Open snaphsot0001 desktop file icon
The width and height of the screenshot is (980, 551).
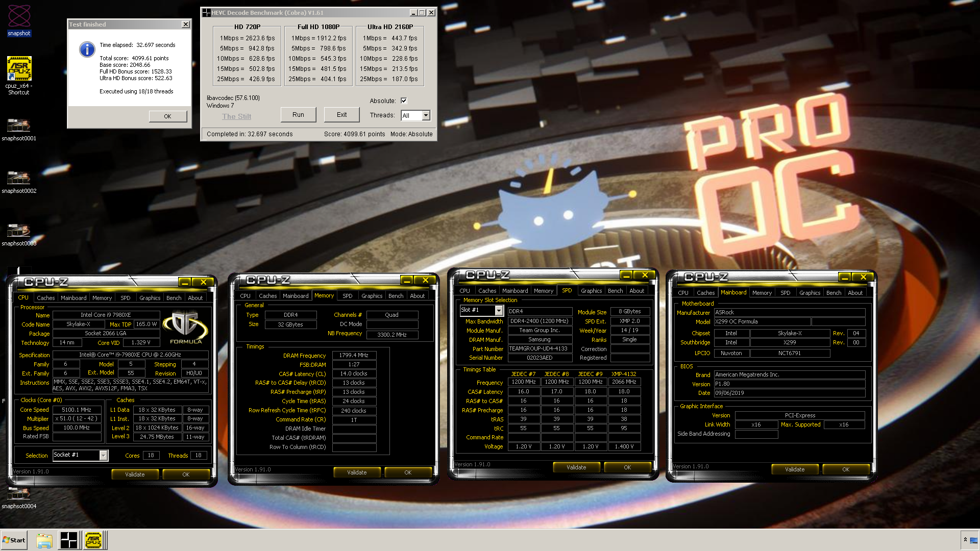tap(19, 129)
